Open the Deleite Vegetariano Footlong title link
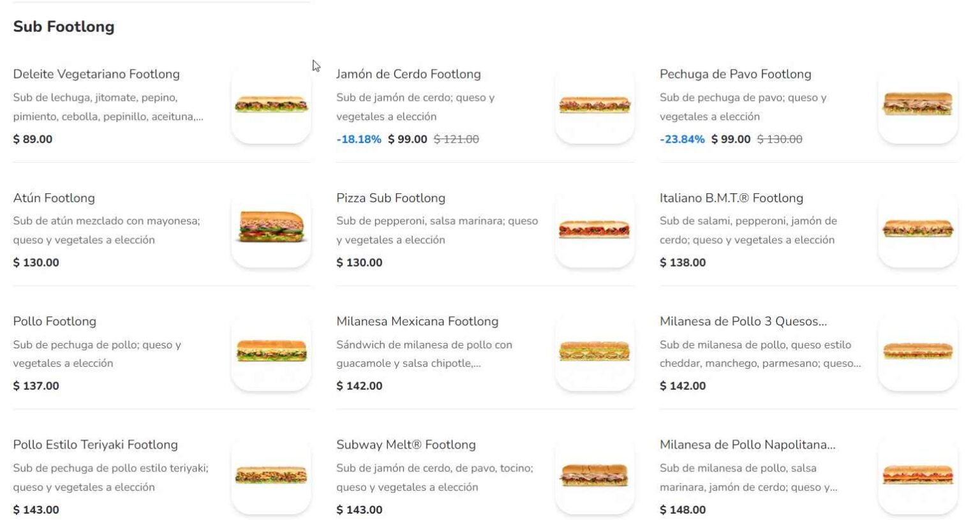This screenshot has width=980, height=520. 96,74
